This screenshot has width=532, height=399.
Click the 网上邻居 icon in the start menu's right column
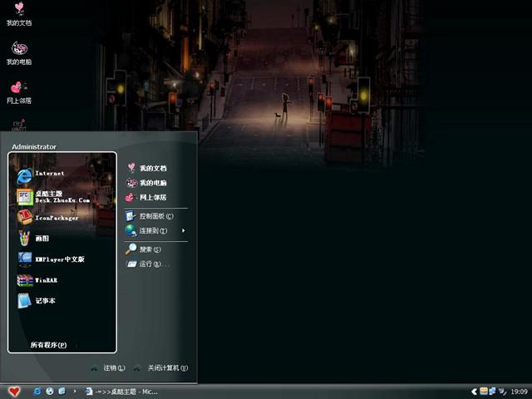pos(130,197)
